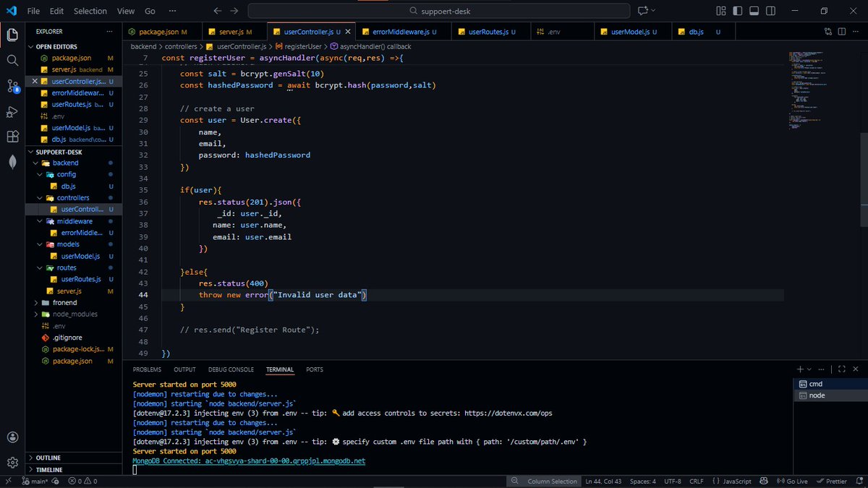The image size is (868, 488).
Task: Collapse the backend folder in explorer
Action: pos(66,163)
